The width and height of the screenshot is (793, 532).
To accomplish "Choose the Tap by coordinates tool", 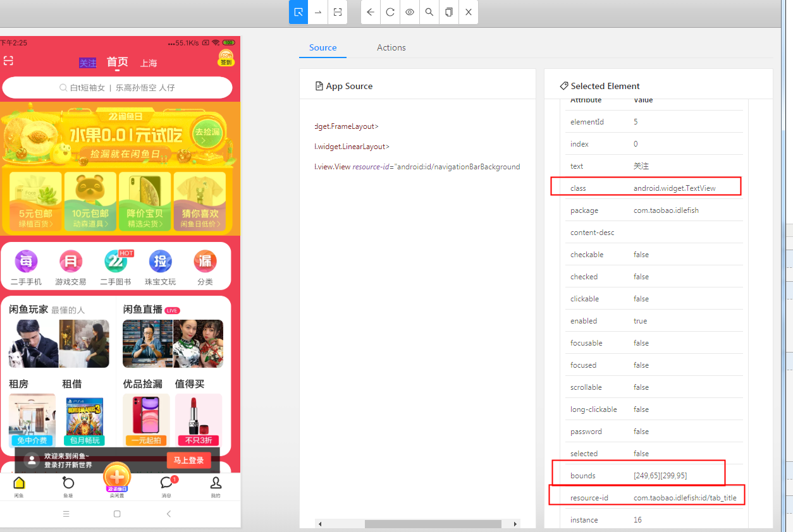I will [338, 12].
